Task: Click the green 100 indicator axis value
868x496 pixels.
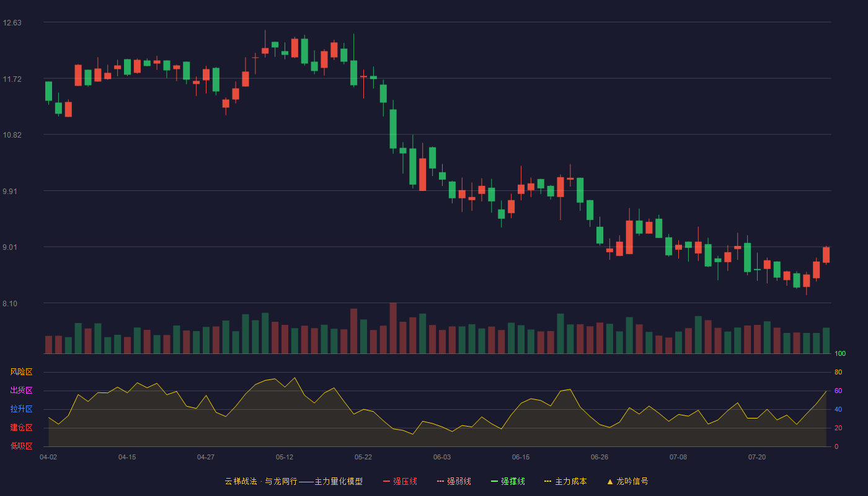Action: [840, 354]
